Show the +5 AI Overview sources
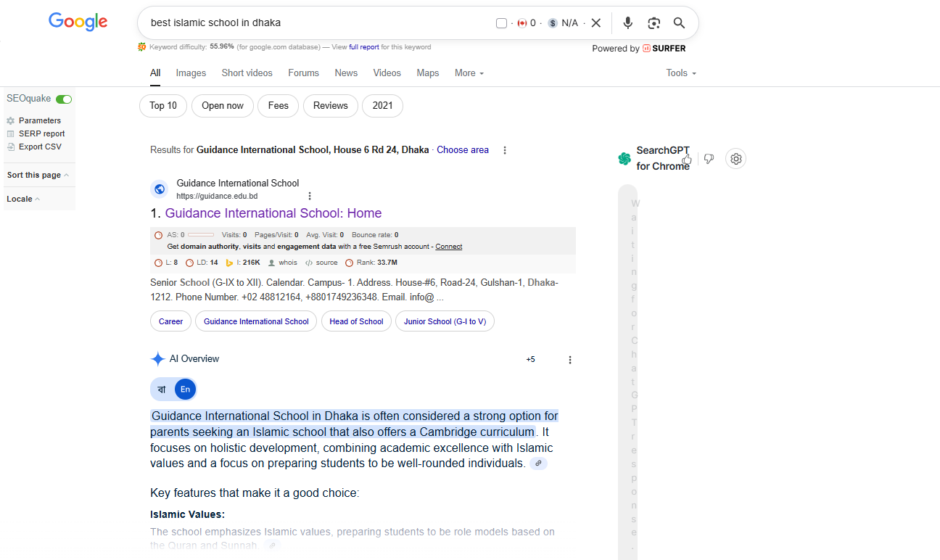This screenshot has width=940, height=560. [531, 359]
